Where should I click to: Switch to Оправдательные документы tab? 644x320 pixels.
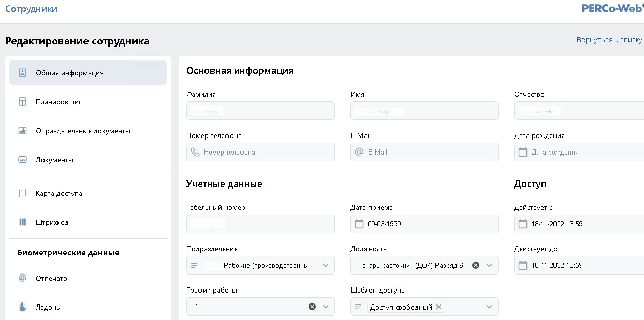click(83, 131)
